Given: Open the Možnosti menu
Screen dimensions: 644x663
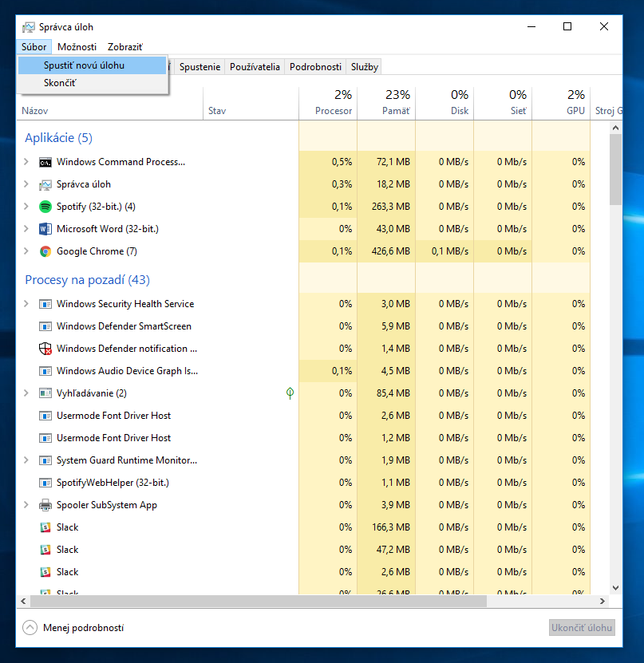Looking at the screenshot, I should point(77,47).
